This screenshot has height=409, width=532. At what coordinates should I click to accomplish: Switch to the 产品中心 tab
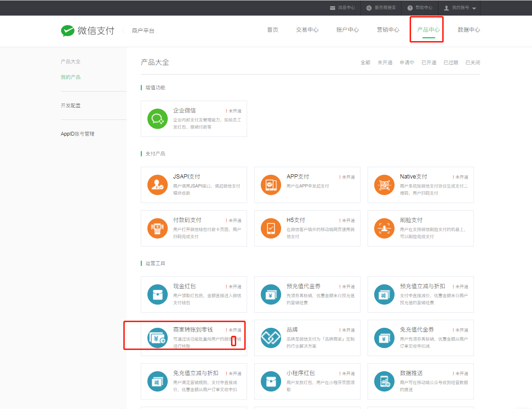[x=428, y=30]
